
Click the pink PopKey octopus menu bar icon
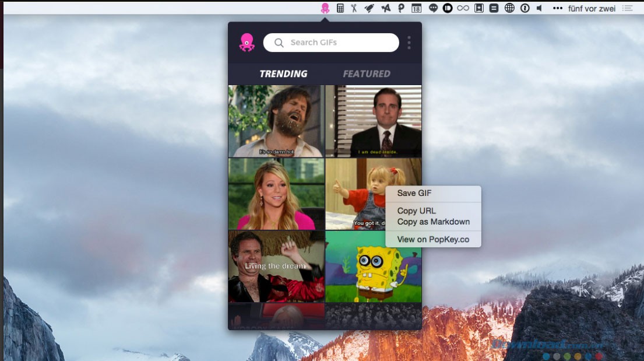coord(325,8)
